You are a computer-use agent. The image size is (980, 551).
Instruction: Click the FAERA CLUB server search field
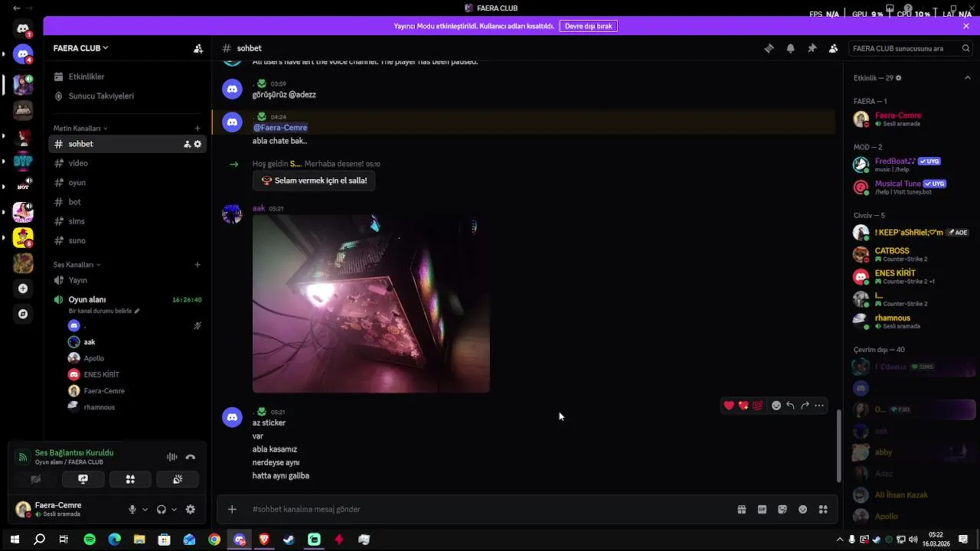pyautogui.click(x=910, y=48)
